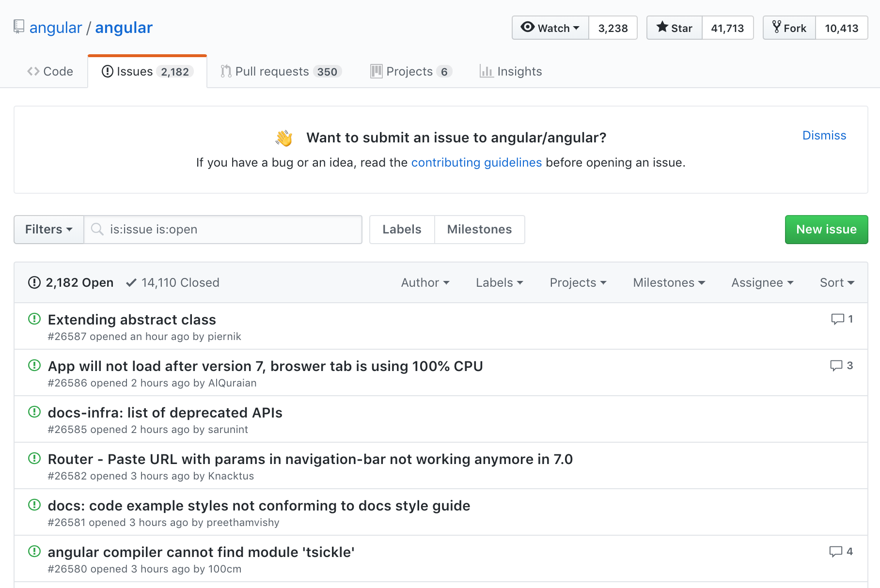
Task: Expand the Author filter menu
Action: pyautogui.click(x=425, y=282)
